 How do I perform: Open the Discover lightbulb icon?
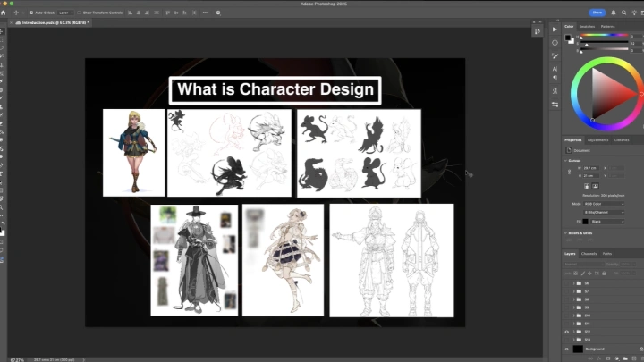[x=634, y=13]
